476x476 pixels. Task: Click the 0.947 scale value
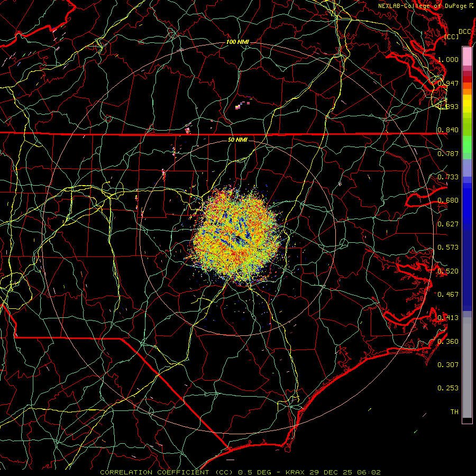point(448,83)
